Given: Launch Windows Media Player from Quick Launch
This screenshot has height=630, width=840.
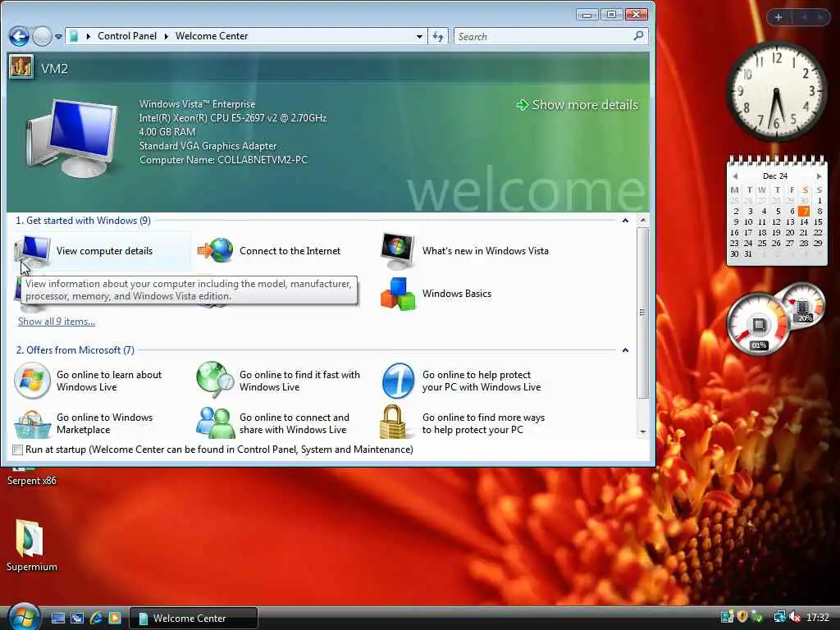Looking at the screenshot, I should [x=115, y=618].
